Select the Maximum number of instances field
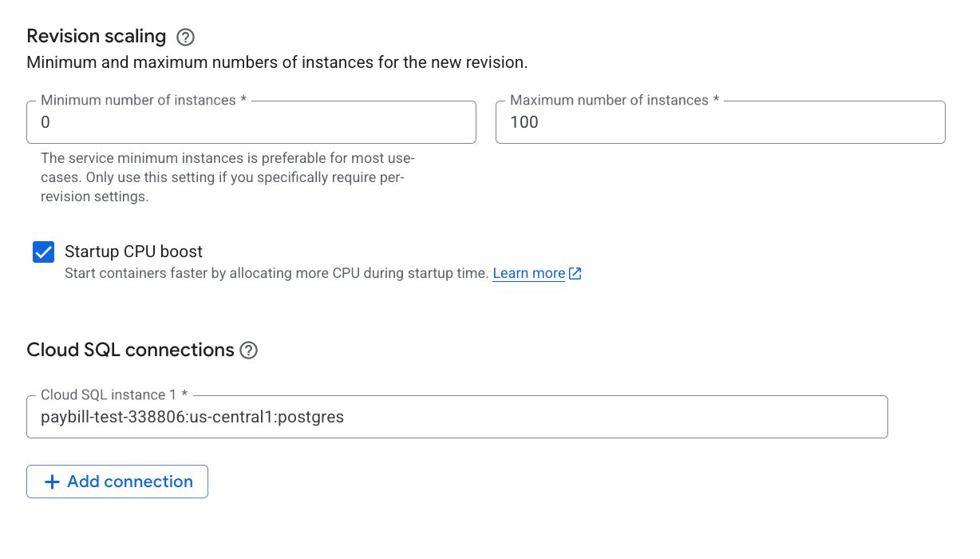This screenshot has width=980, height=559. 720,122
